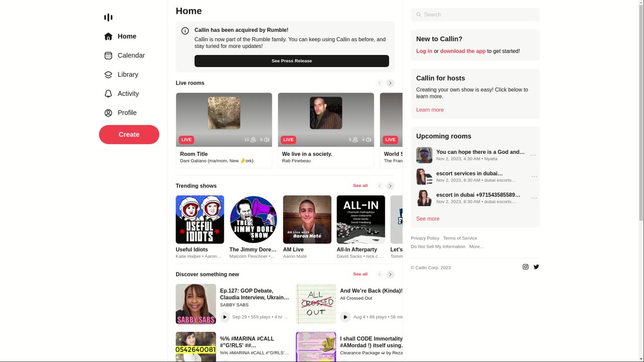The height and width of the screenshot is (362, 644).
Task: Click Learn more under Callin for hosts
Action: [x=430, y=110]
